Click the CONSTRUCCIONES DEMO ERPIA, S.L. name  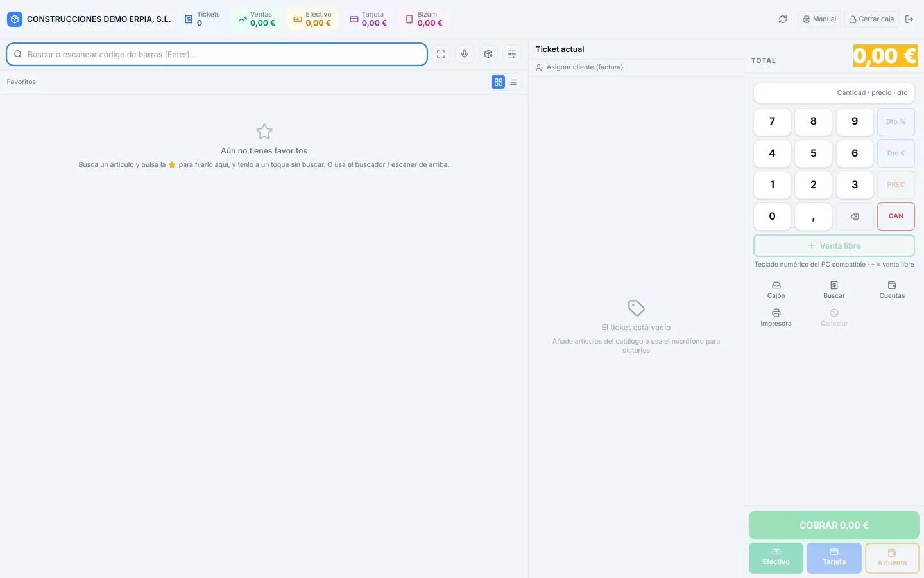[99, 19]
